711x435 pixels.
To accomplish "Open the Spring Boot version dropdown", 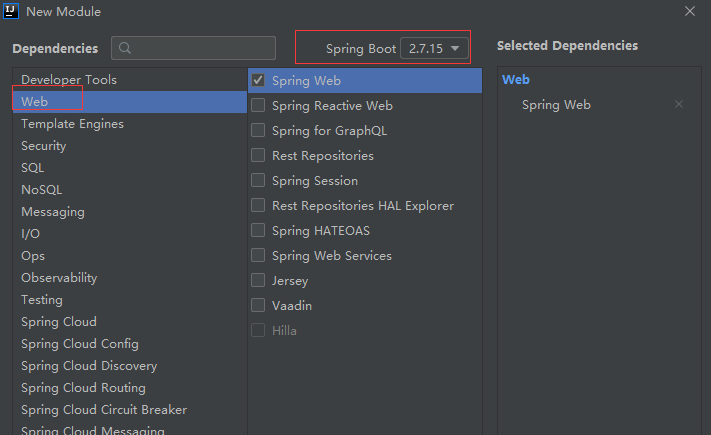I will 434,48.
